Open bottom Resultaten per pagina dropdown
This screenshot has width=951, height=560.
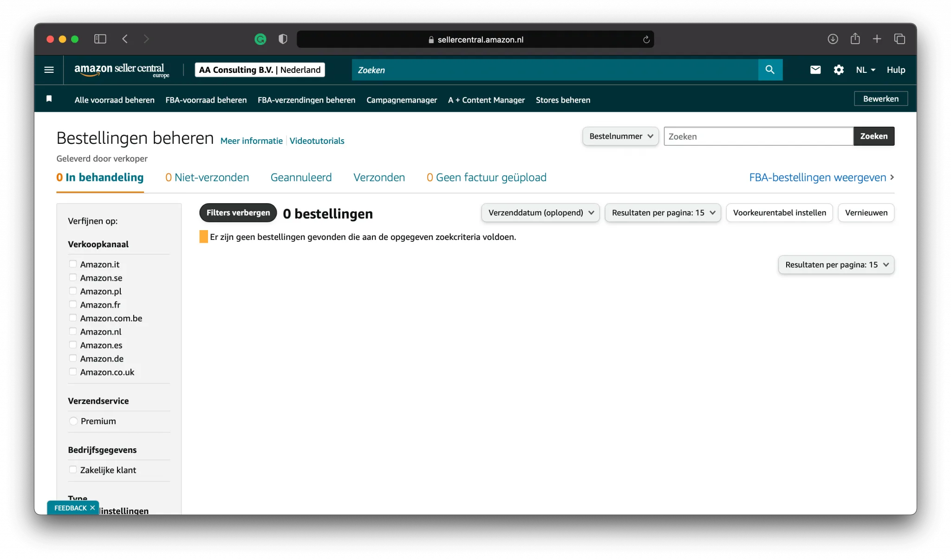(x=836, y=264)
